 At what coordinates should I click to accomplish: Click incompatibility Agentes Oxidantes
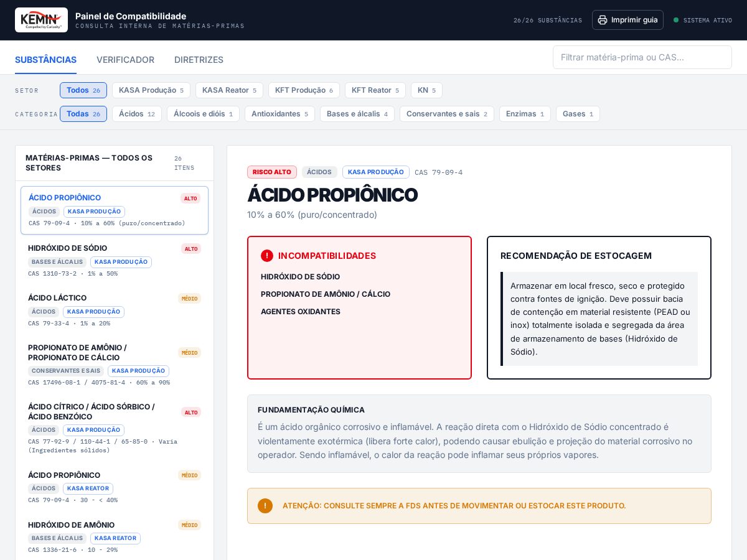(x=301, y=312)
